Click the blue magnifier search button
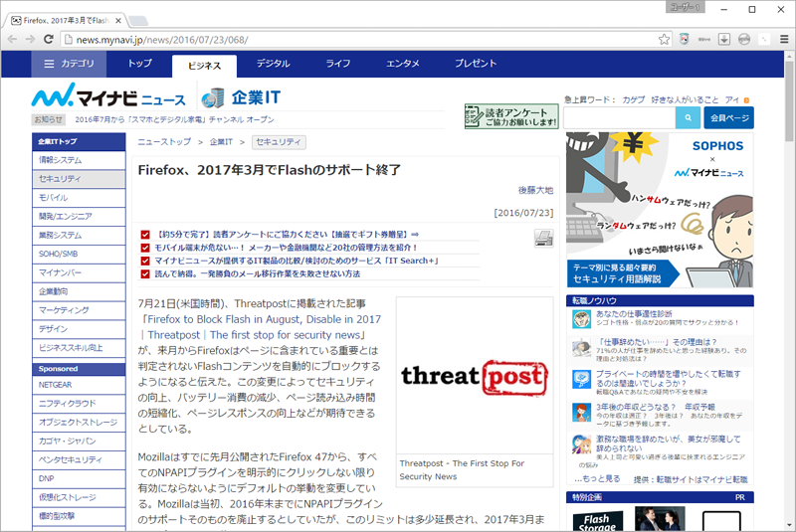Screen dimensions: 796x532 click(688, 118)
